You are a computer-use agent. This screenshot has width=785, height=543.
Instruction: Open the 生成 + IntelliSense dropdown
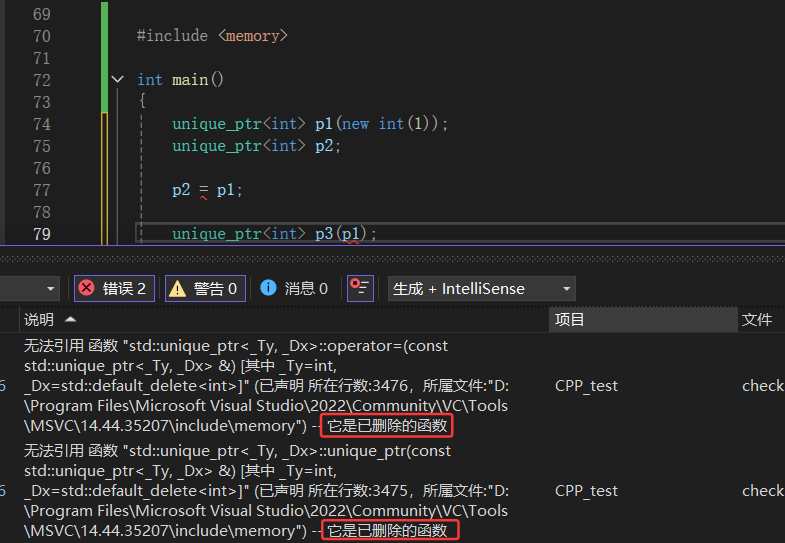[482, 289]
